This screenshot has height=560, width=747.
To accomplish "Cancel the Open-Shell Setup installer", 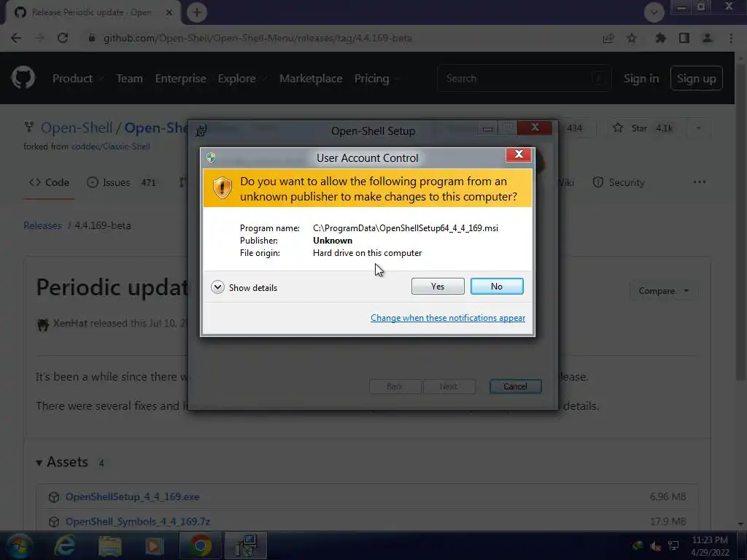I will 515,386.
